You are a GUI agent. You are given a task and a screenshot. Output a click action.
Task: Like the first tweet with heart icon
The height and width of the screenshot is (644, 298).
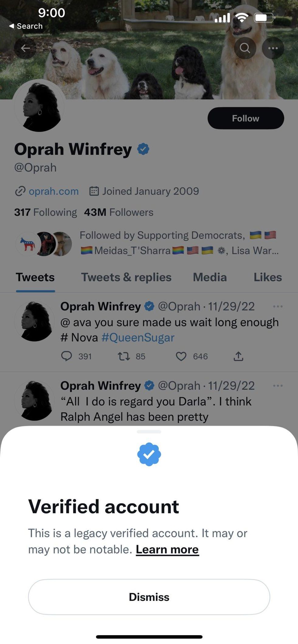(181, 356)
